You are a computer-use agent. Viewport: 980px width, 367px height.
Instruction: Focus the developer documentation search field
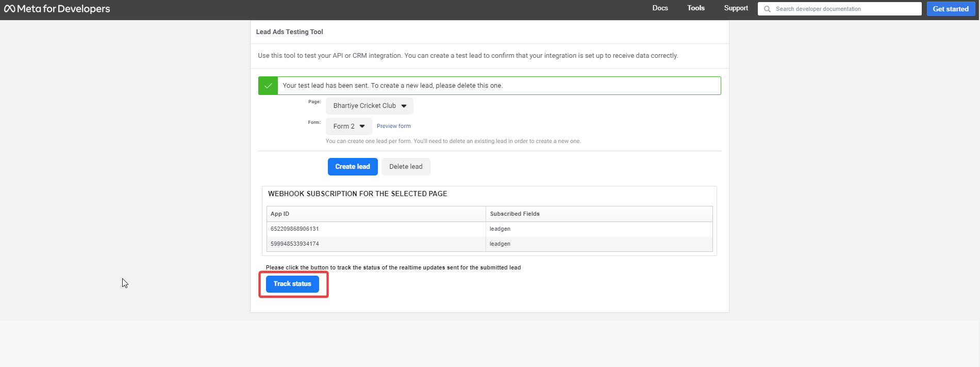(x=845, y=9)
